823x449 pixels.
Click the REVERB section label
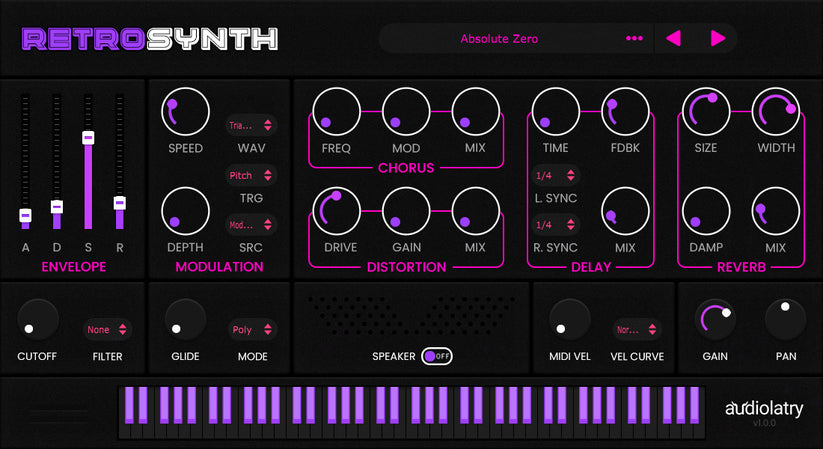coord(741,267)
